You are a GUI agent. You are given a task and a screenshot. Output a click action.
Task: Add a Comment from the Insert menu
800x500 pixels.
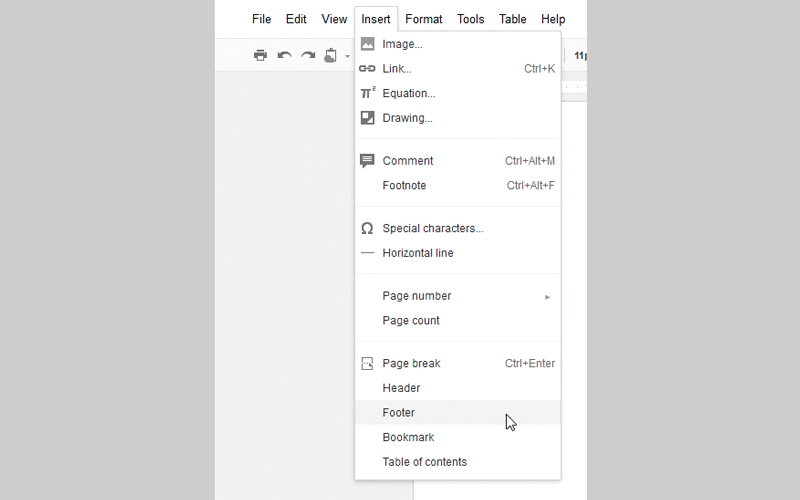408,161
